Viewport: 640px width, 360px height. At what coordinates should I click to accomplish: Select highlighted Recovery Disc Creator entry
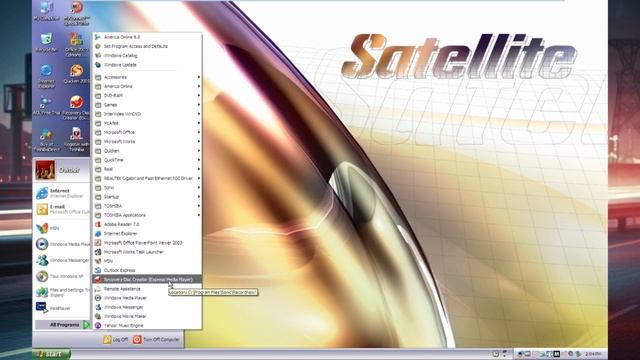pyautogui.click(x=147, y=280)
